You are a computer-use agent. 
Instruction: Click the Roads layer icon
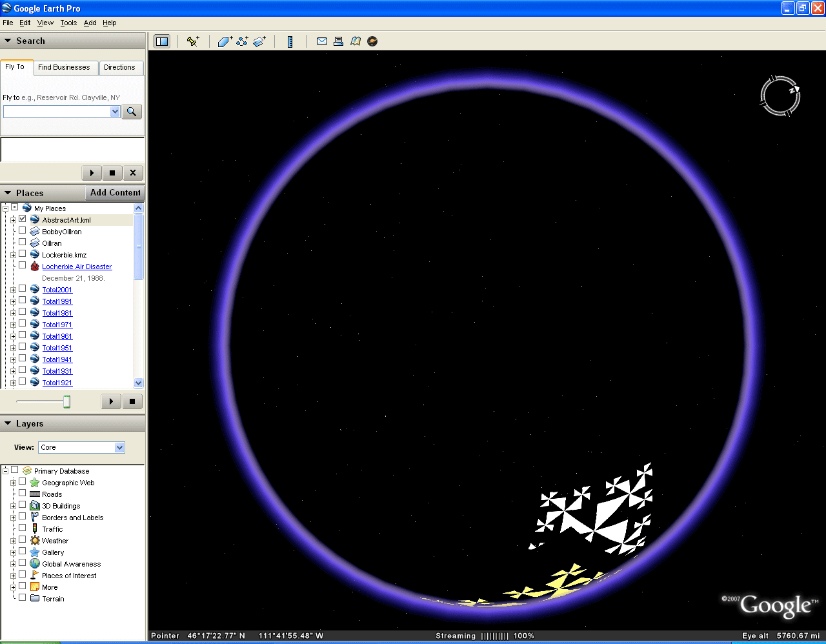click(35, 494)
